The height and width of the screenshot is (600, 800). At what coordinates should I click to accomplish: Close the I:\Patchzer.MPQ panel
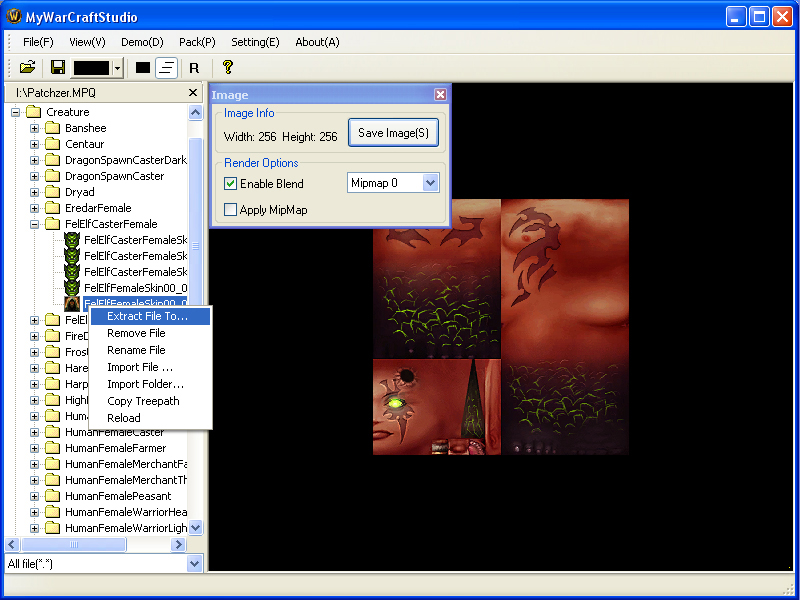point(193,92)
